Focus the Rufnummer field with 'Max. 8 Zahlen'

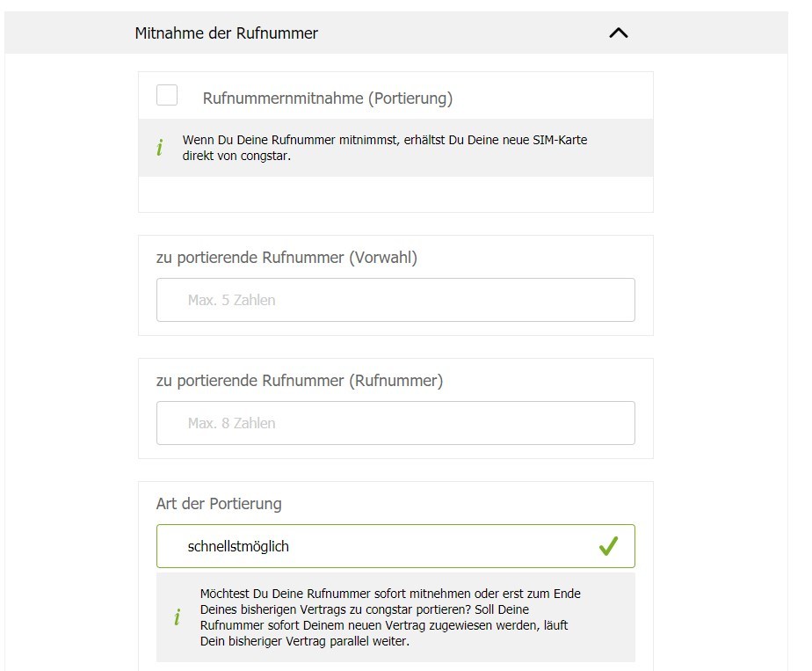pyautogui.click(x=395, y=423)
